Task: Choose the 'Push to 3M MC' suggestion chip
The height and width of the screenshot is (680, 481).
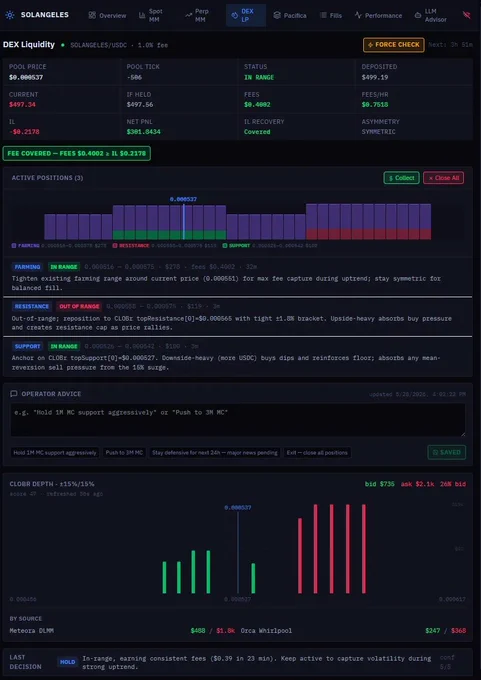Action: [x=124, y=452]
